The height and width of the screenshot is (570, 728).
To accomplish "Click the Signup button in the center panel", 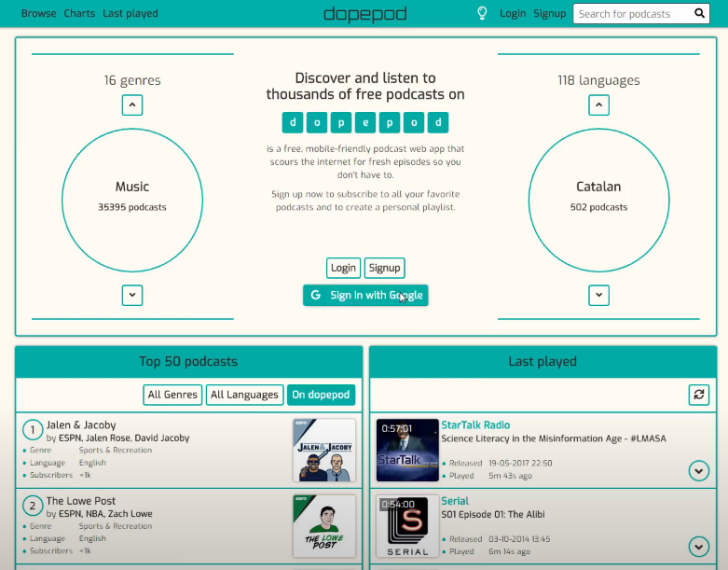I will (x=384, y=268).
